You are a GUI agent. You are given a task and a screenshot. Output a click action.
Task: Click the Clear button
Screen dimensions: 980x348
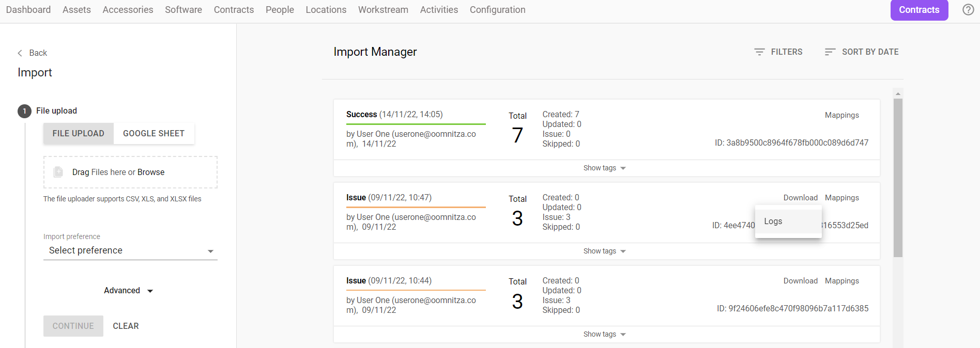click(x=126, y=326)
